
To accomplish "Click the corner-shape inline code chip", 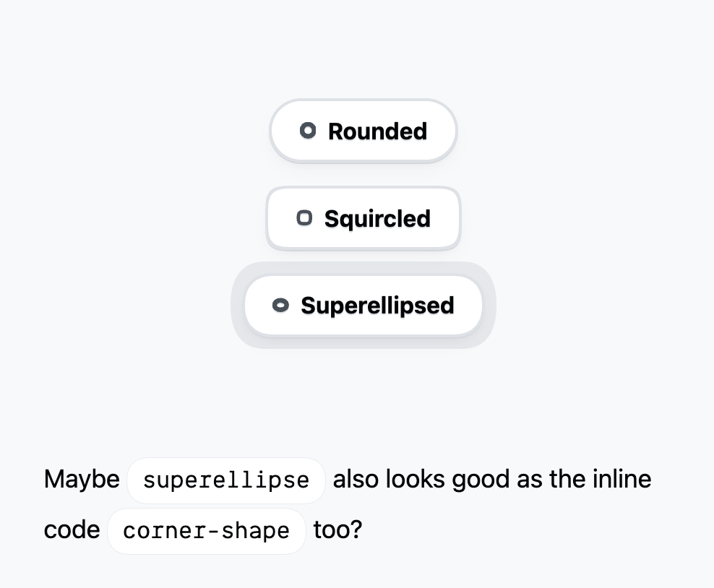I will click(206, 531).
